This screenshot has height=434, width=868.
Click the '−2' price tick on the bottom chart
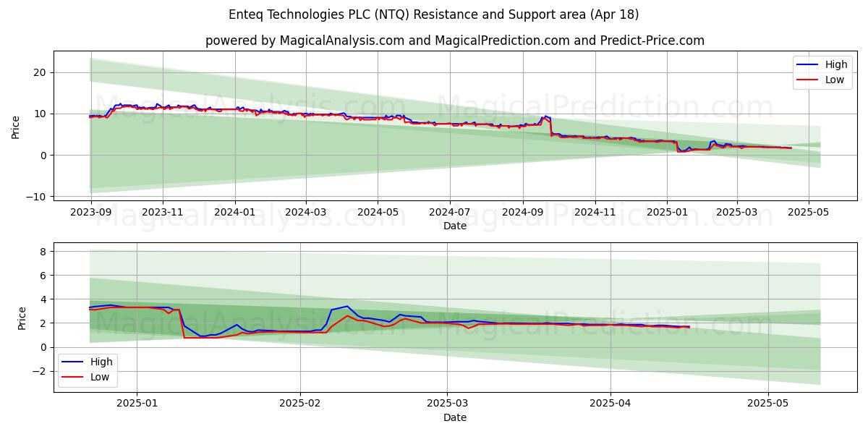point(40,372)
